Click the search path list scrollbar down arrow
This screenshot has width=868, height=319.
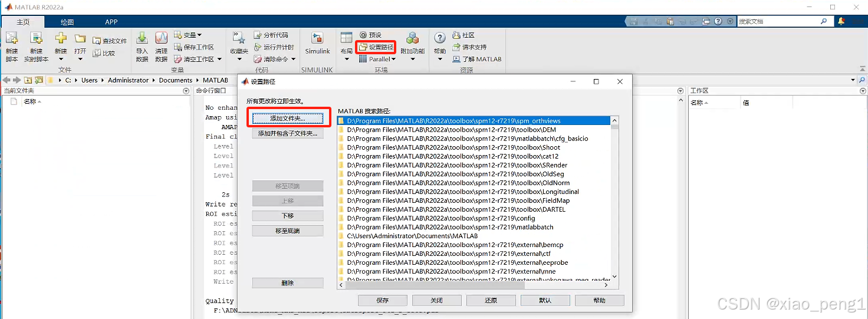(615, 276)
